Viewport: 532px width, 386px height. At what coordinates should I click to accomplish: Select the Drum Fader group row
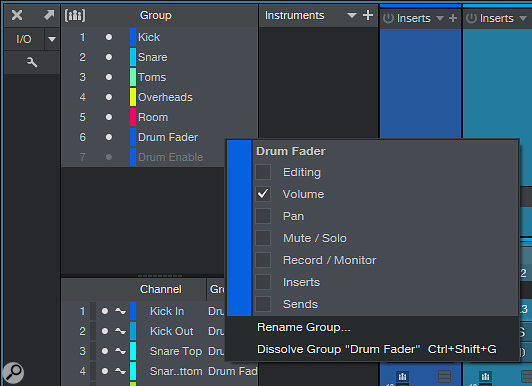point(159,137)
